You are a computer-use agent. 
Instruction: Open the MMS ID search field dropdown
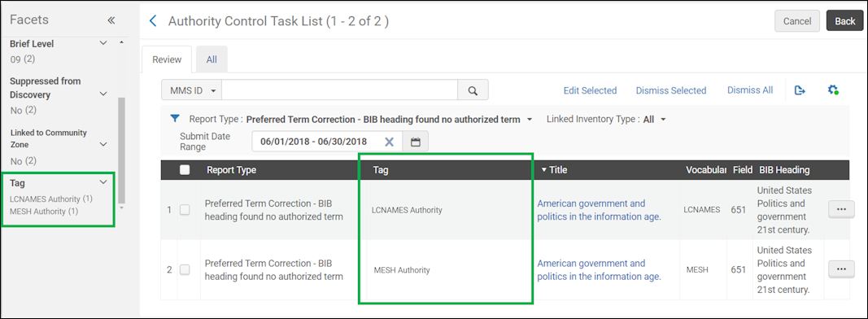pos(191,90)
